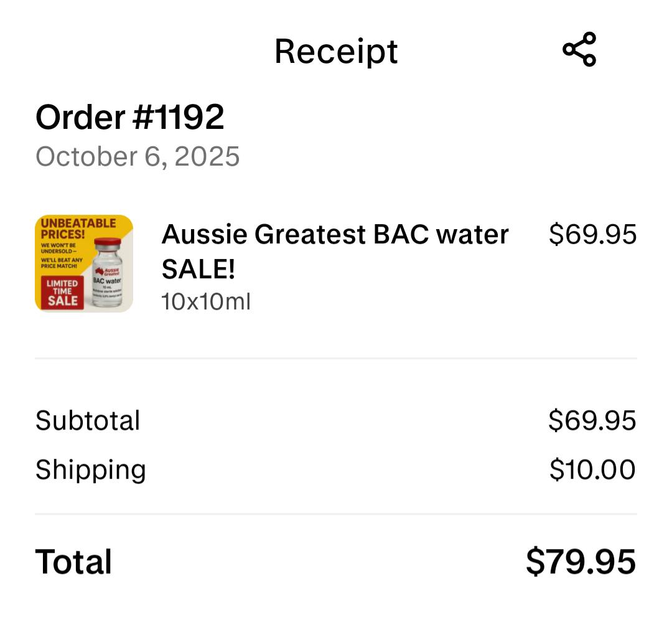Open the Aussie Greatest BAC water item name

[x=335, y=235]
